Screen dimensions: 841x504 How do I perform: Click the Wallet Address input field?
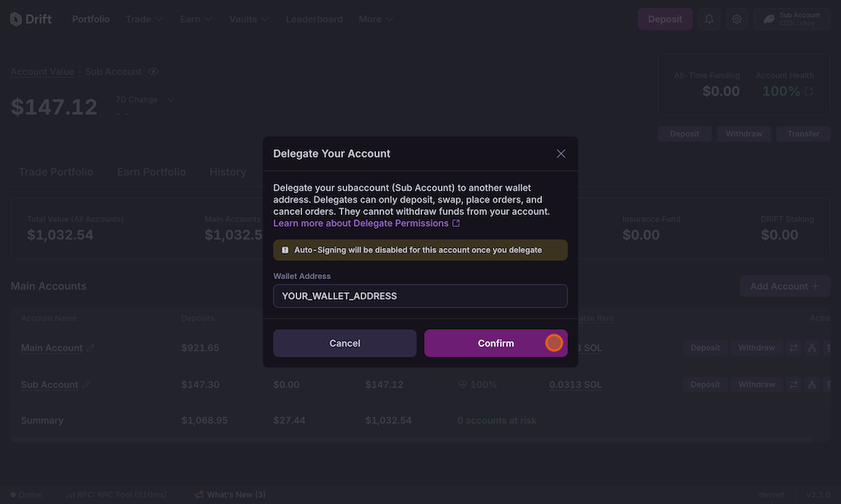click(x=420, y=296)
